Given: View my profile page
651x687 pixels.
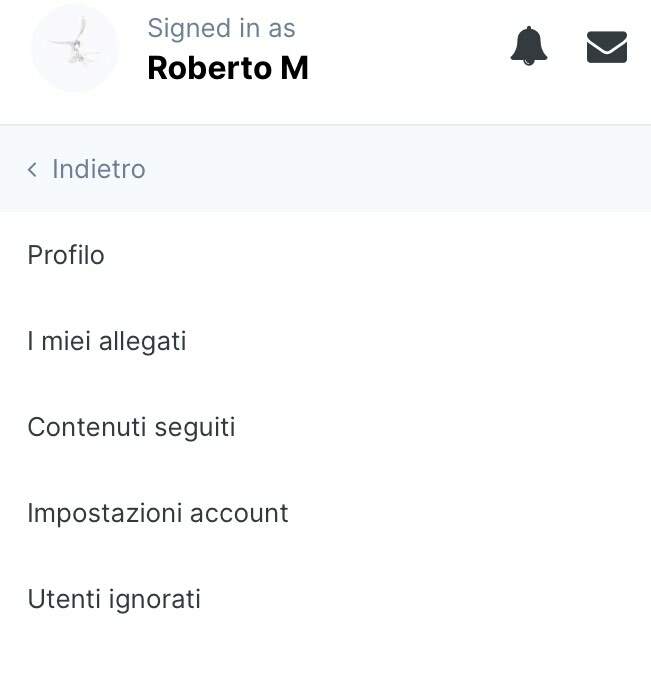Looking at the screenshot, I should 326,255.
